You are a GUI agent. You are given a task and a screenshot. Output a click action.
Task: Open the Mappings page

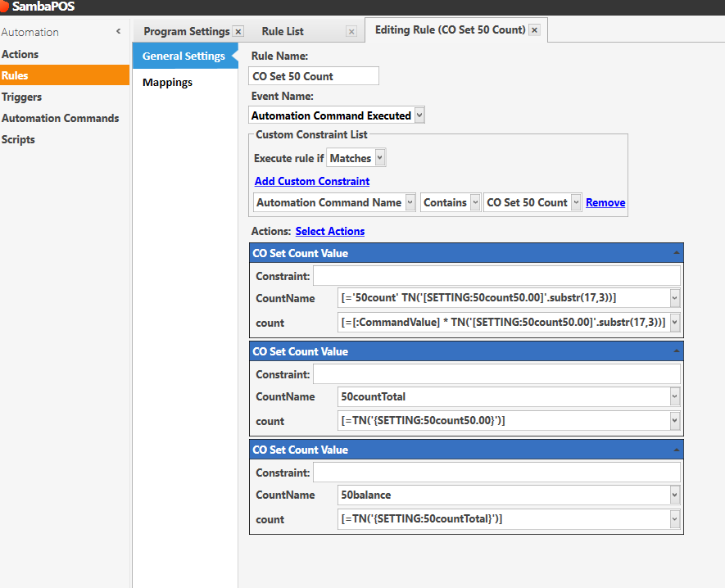click(x=167, y=82)
